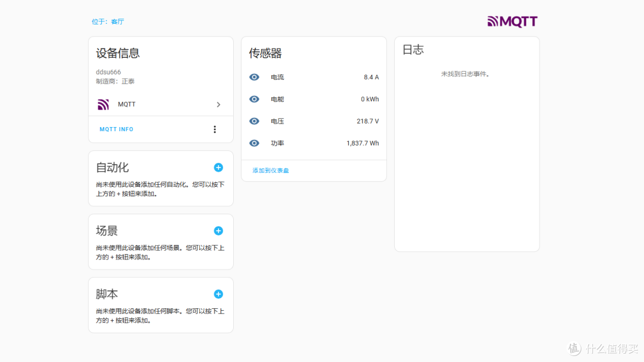Open the 电流 sensor row label
644x362 pixels.
(x=277, y=78)
